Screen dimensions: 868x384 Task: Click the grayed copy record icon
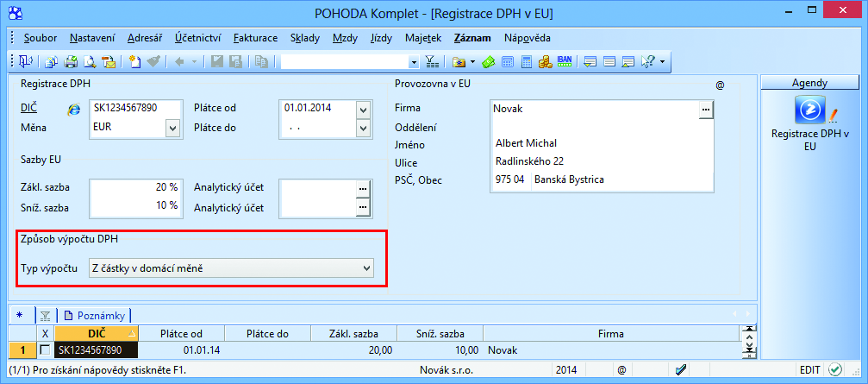tap(261, 61)
